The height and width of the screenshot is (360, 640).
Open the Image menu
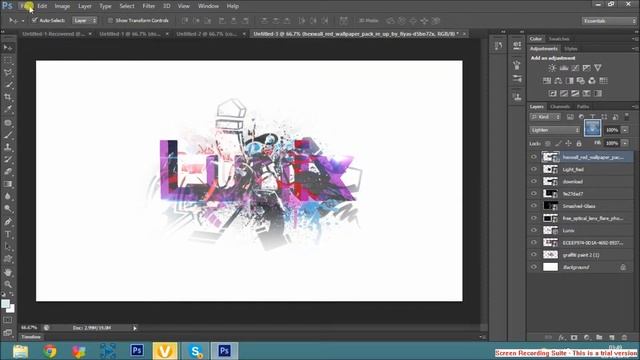[62, 6]
